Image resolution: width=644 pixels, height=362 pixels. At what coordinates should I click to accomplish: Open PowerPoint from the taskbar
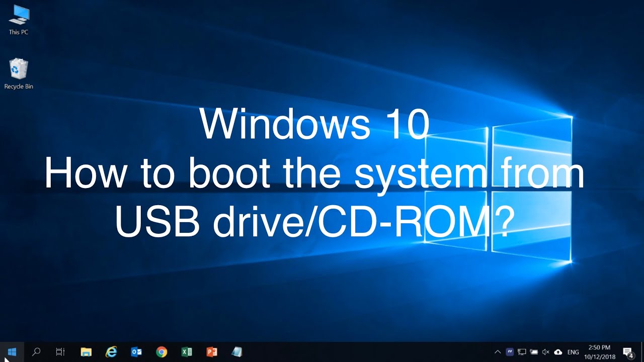(x=212, y=352)
